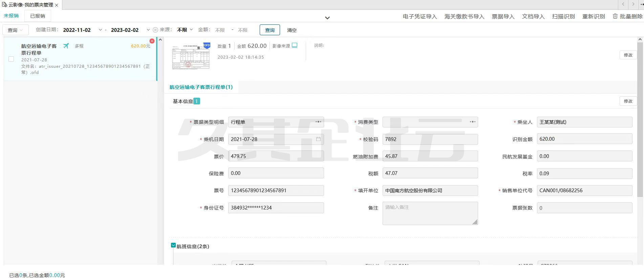Close the 云影像-我的票夹管理 tab
The width and height of the screenshot is (644, 278).
point(57,5)
